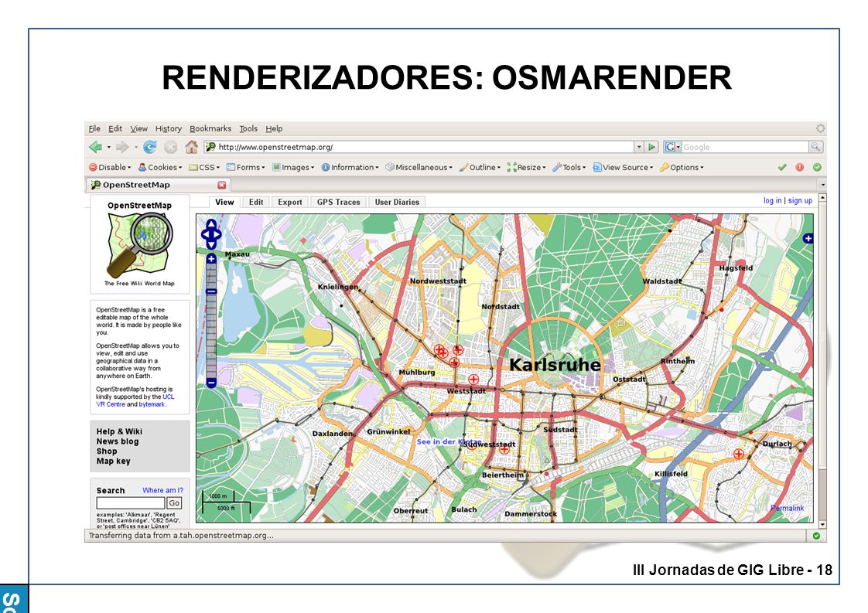Image resolution: width=868 pixels, height=613 pixels.
Task: Open the Options toolbar menu
Action: [682, 167]
